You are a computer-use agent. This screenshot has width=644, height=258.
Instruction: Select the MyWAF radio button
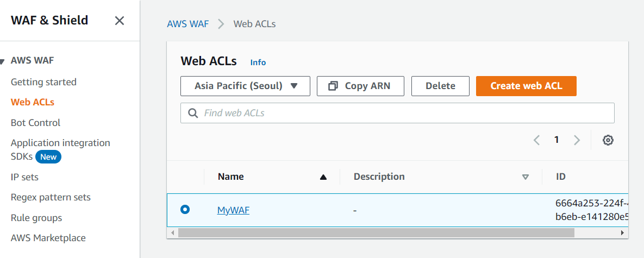[x=185, y=210]
